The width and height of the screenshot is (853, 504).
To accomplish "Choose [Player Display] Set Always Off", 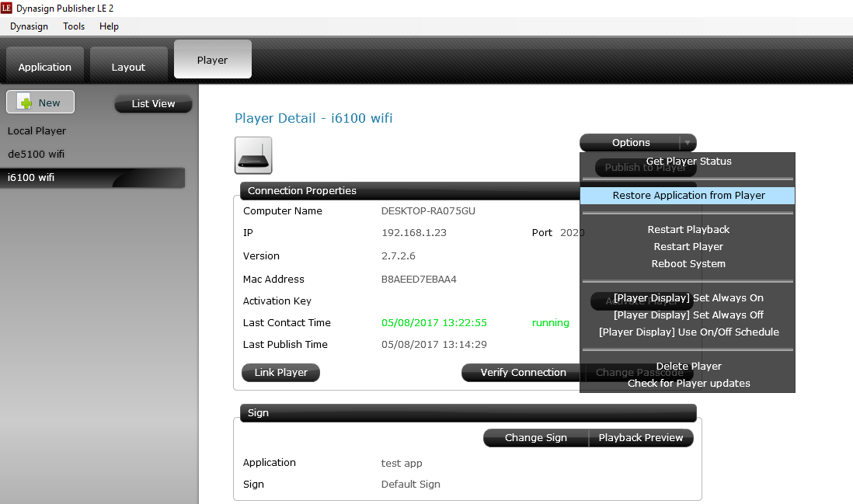I will point(688,315).
